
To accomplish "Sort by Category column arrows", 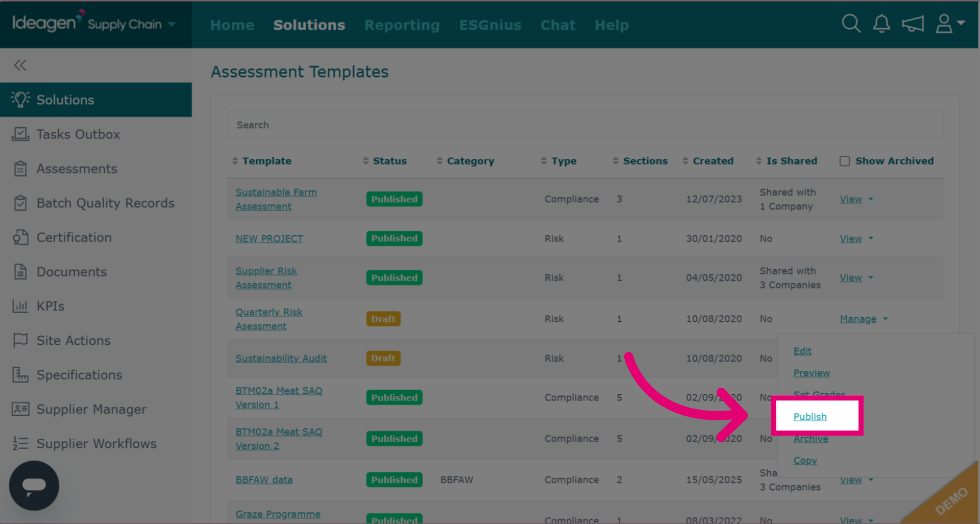I will tap(439, 161).
